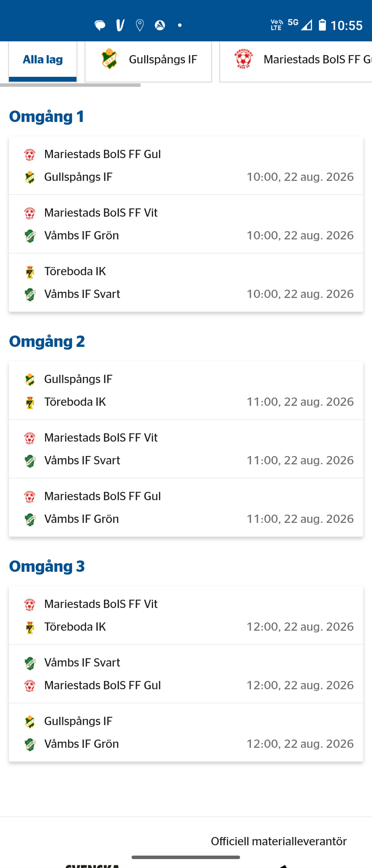The width and height of the screenshot is (372, 868).
Task: Switch to the Gullspångs IF tab
Action: point(148,61)
